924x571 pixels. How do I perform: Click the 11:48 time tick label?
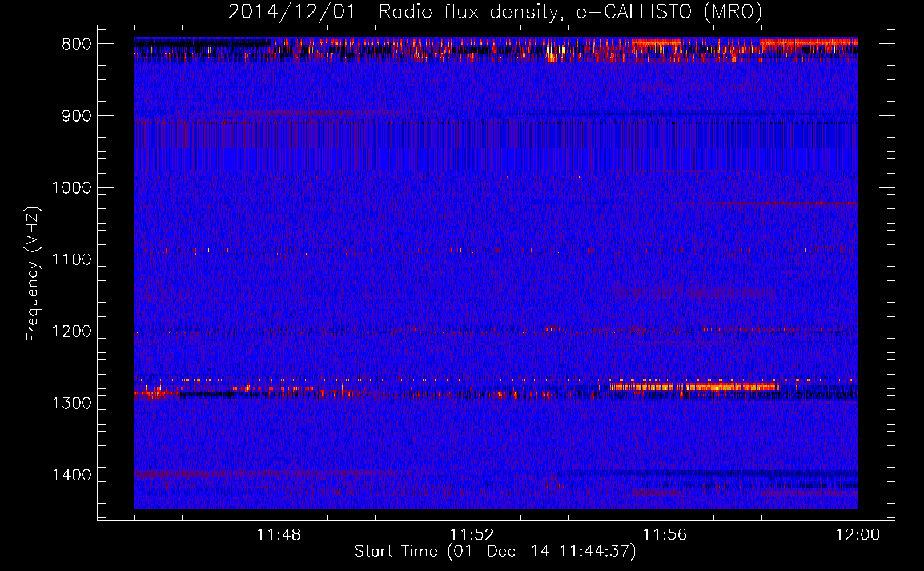279,535
